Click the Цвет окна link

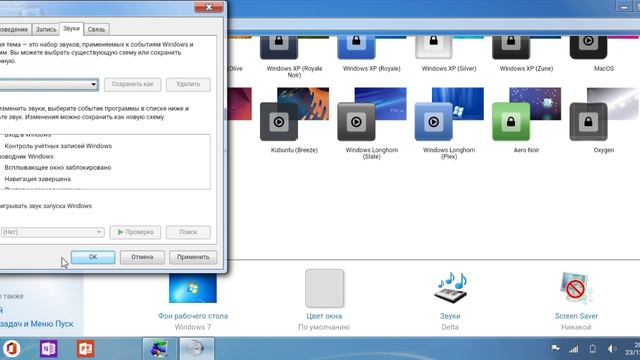(324, 316)
